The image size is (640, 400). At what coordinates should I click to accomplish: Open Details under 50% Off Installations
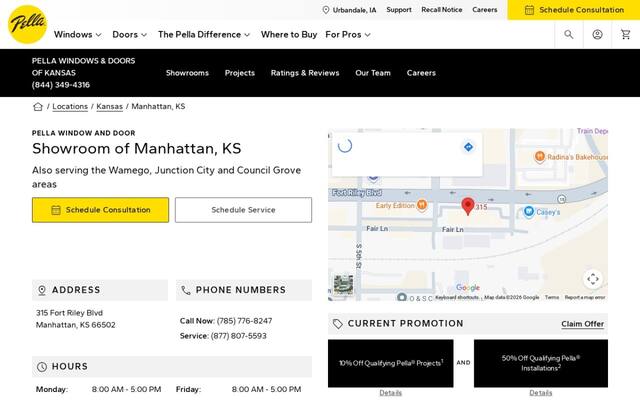pyautogui.click(x=540, y=393)
